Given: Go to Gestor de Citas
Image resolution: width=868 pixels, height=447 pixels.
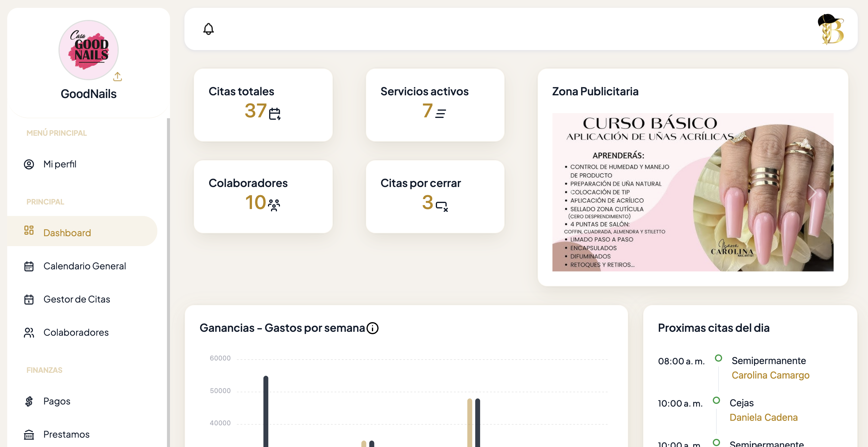Looking at the screenshot, I should click(x=77, y=299).
